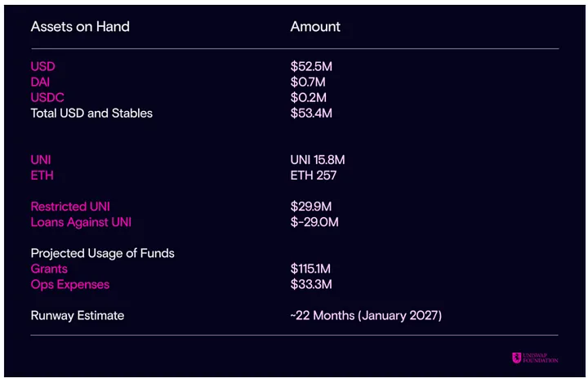Viewport: 588px width, 378px height.
Task: Select the $115.1M grants amount
Action: coord(311,269)
